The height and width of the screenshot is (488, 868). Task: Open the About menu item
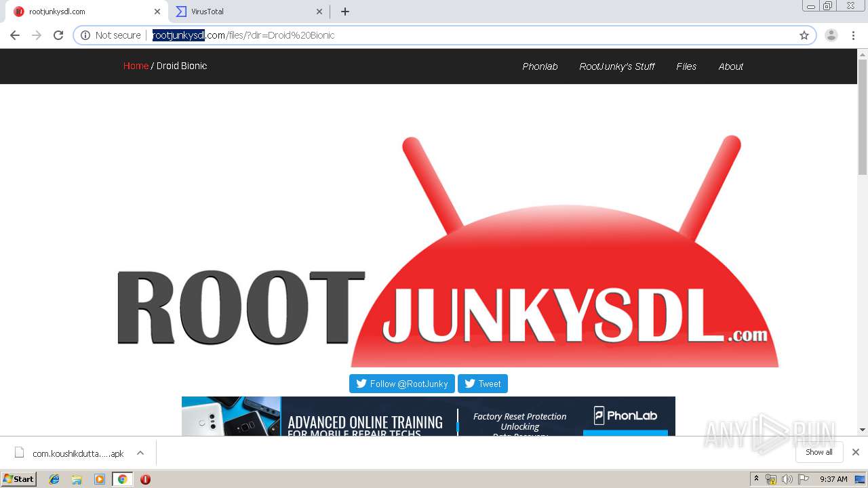[731, 66]
